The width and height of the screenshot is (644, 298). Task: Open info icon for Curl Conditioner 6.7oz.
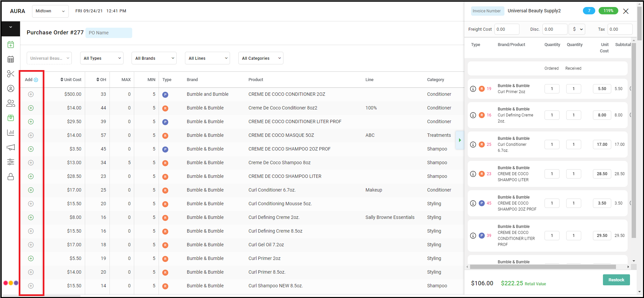point(473,144)
